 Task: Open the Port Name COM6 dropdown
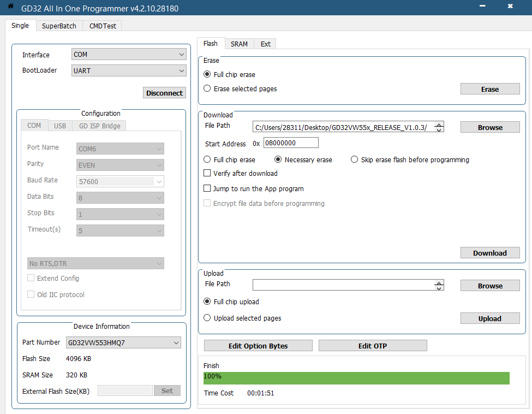coord(120,149)
